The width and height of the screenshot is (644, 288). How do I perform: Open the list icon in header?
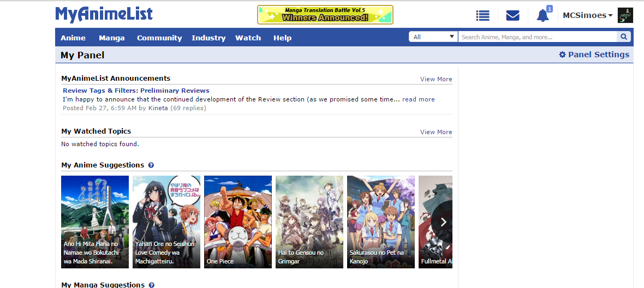click(x=482, y=16)
